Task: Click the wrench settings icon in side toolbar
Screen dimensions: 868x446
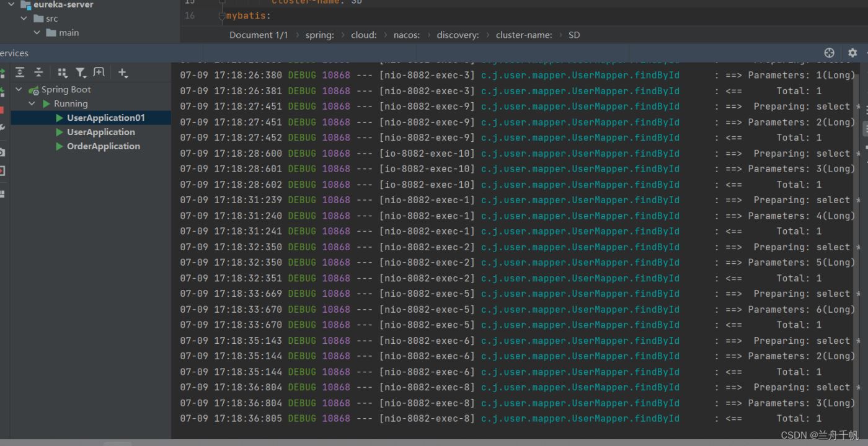Action: [2, 128]
